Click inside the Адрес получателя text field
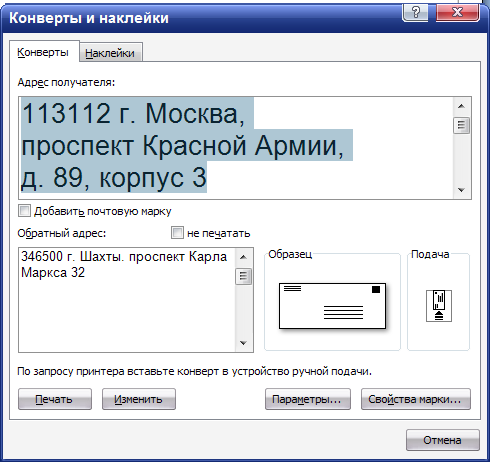This screenshot has width=490, height=462. tap(236, 148)
